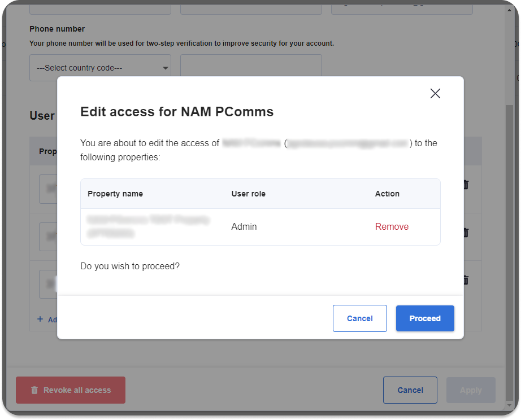Click the Apply button in the footer
521x420 pixels.
tap(471, 390)
